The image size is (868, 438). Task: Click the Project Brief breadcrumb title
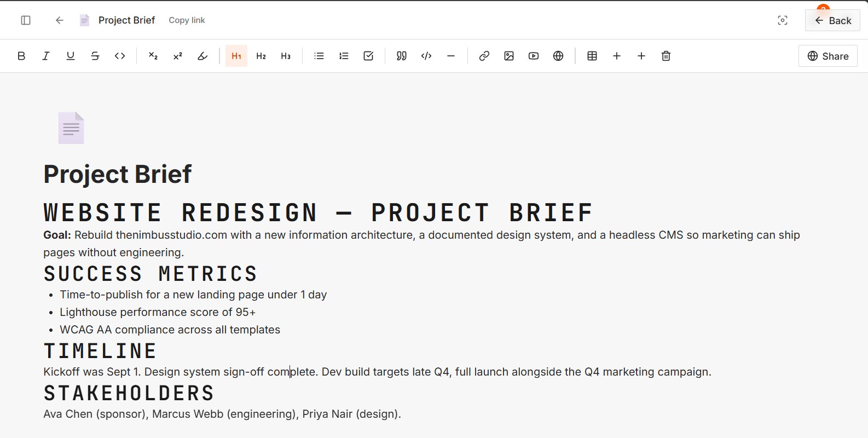[x=126, y=20]
